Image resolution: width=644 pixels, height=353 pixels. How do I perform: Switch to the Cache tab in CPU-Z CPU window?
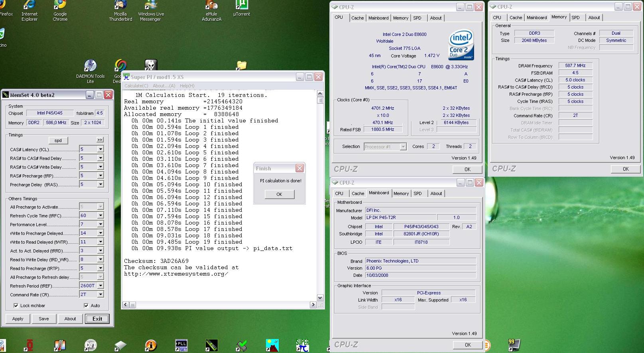click(x=357, y=18)
